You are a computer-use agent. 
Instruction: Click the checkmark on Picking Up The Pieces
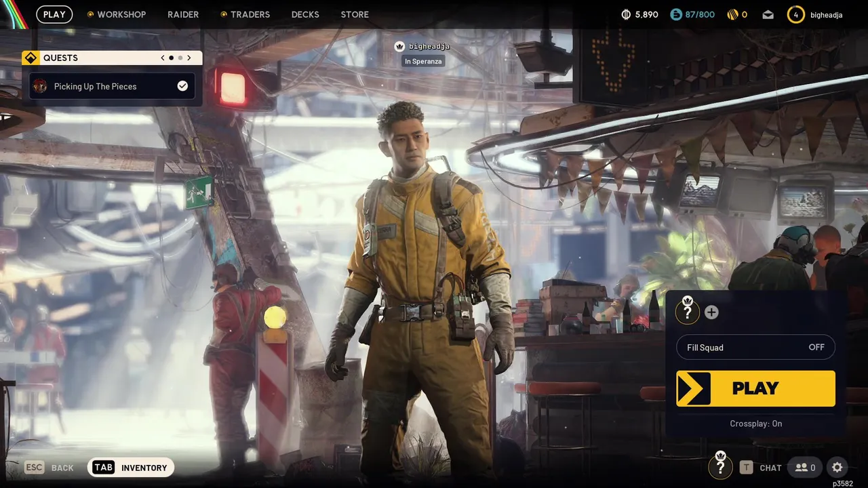[182, 86]
